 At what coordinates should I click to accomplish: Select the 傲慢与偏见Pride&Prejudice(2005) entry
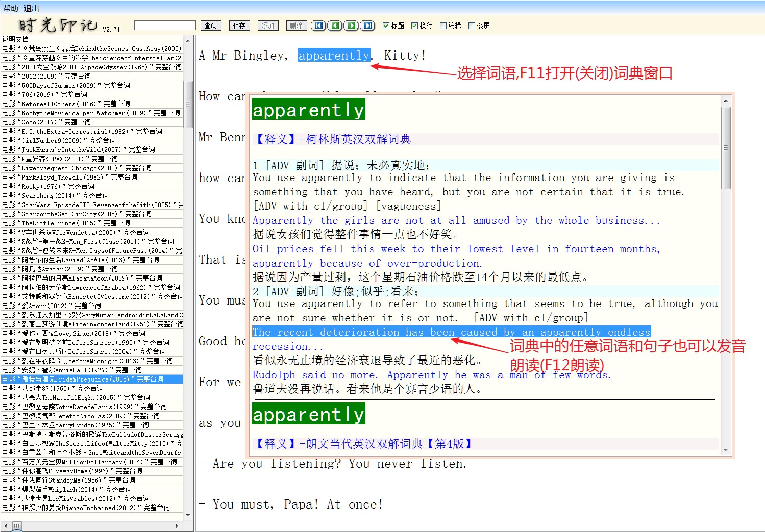tap(92, 379)
